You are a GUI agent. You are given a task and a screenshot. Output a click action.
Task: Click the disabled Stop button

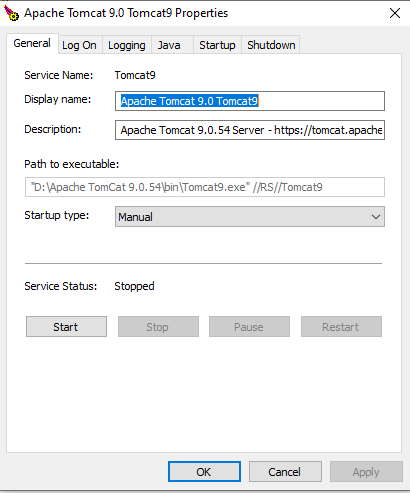tap(158, 327)
